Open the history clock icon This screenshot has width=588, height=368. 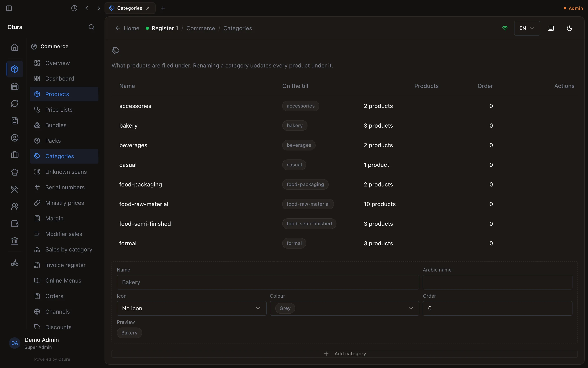(x=74, y=8)
